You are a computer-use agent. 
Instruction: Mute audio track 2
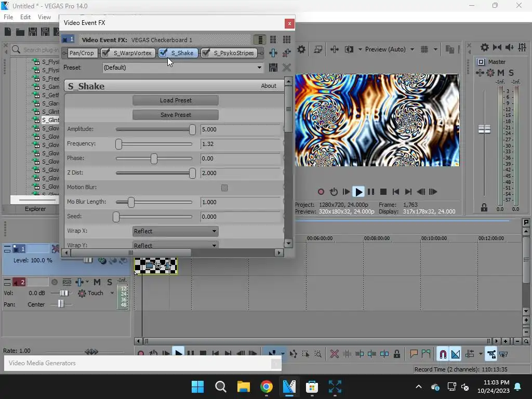pyautogui.click(x=97, y=282)
